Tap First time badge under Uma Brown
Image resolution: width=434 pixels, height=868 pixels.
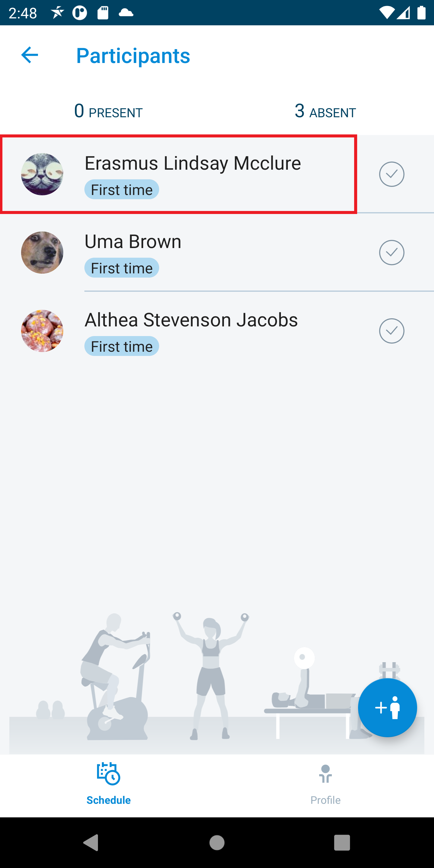coord(122,268)
